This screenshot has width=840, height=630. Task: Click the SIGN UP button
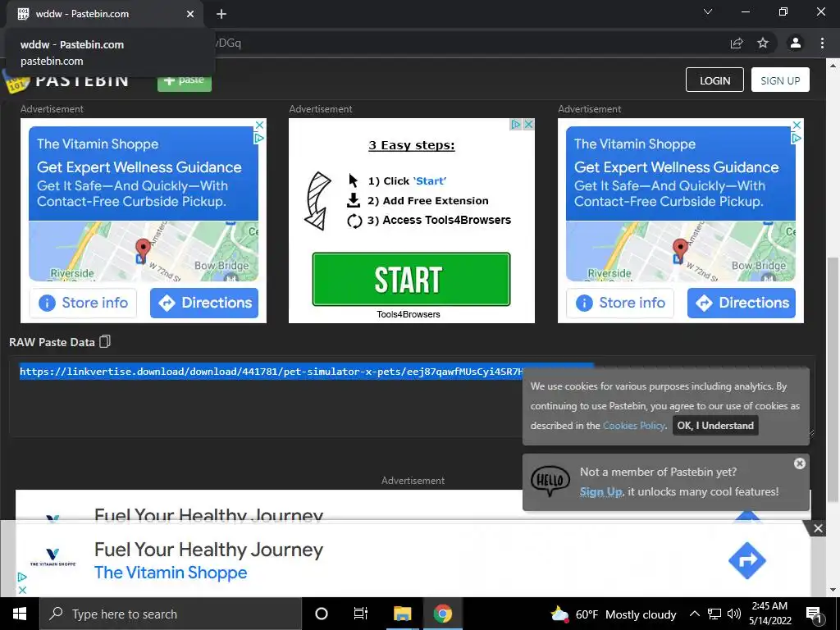(x=780, y=80)
